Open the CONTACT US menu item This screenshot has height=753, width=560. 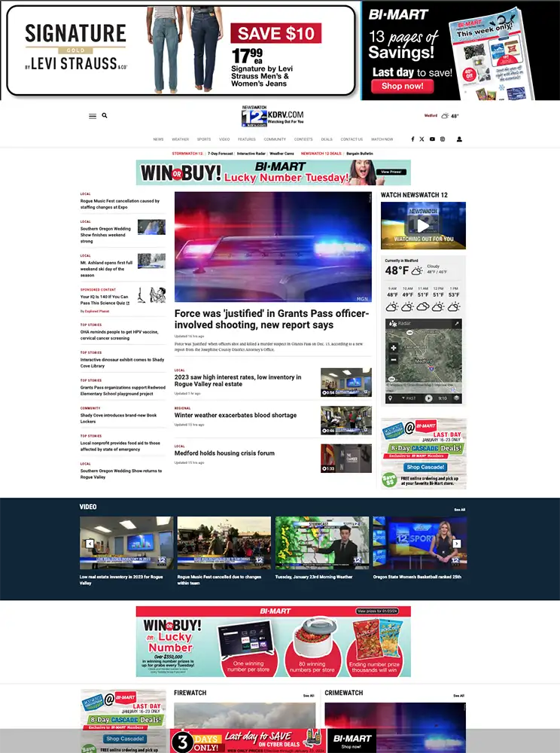[x=352, y=139]
